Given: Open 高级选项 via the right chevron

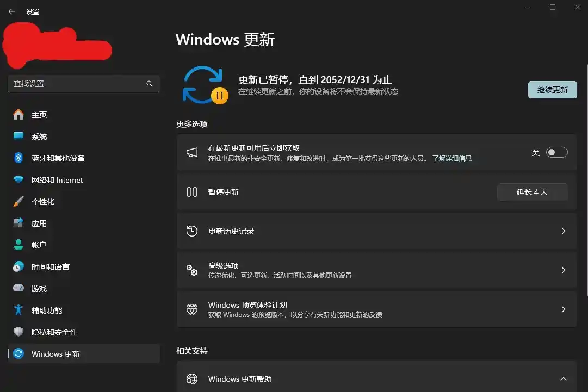Looking at the screenshot, I should tap(564, 270).
